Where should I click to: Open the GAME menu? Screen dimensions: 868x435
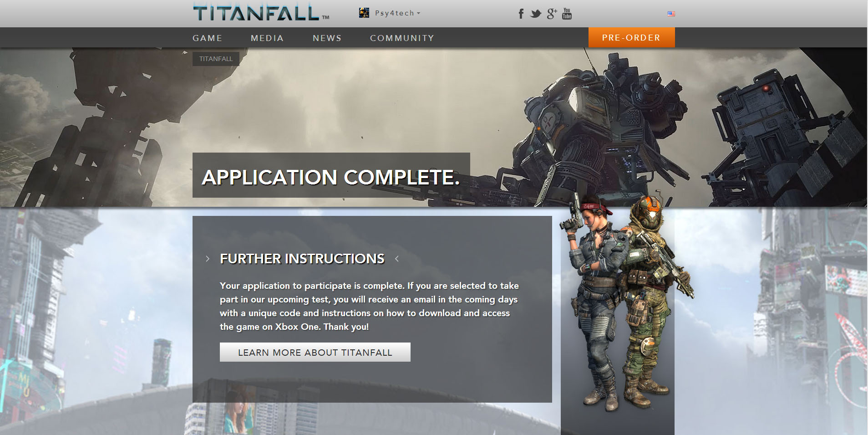coord(208,38)
